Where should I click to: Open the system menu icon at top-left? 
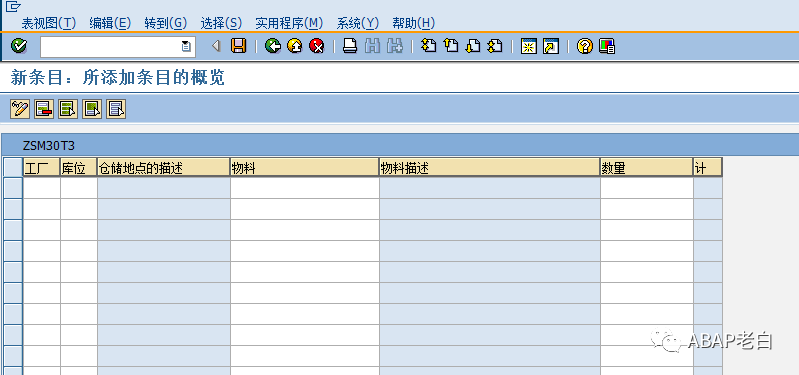[x=13, y=7]
